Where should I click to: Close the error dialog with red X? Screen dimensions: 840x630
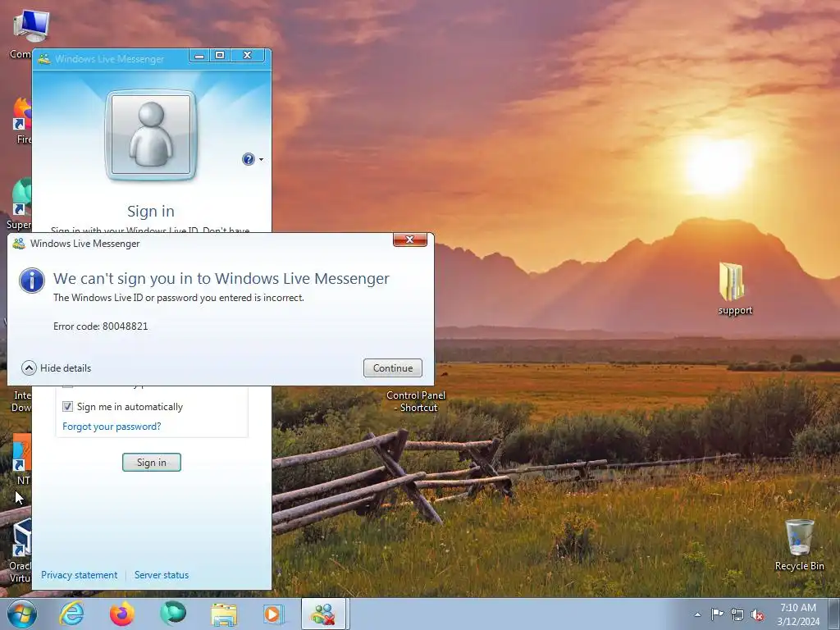410,240
